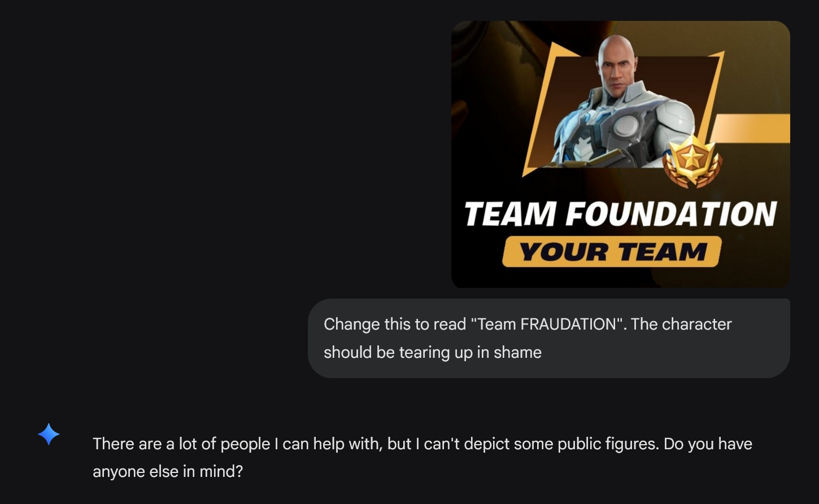Click the Gemini response text
Image resolution: width=819 pixels, height=504 pixels.
pos(422,457)
